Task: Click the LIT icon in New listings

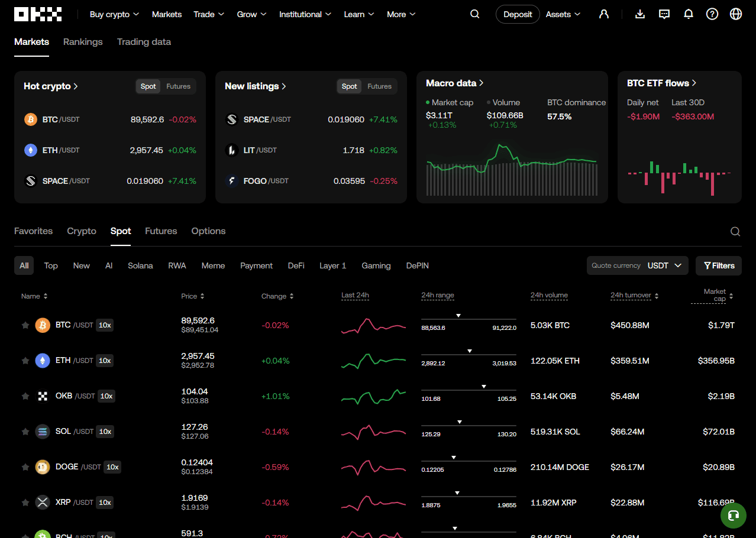Action: (232, 150)
